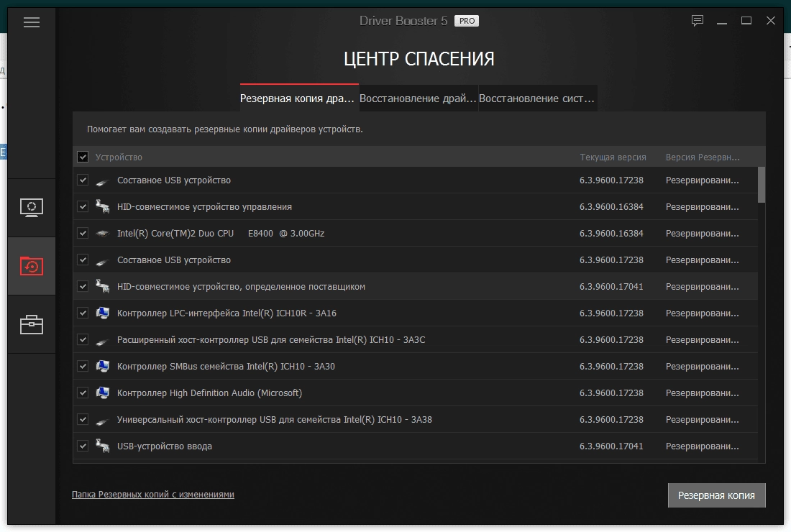Open the hamburger main menu
Viewport: 791px width, 532px height.
31,22
